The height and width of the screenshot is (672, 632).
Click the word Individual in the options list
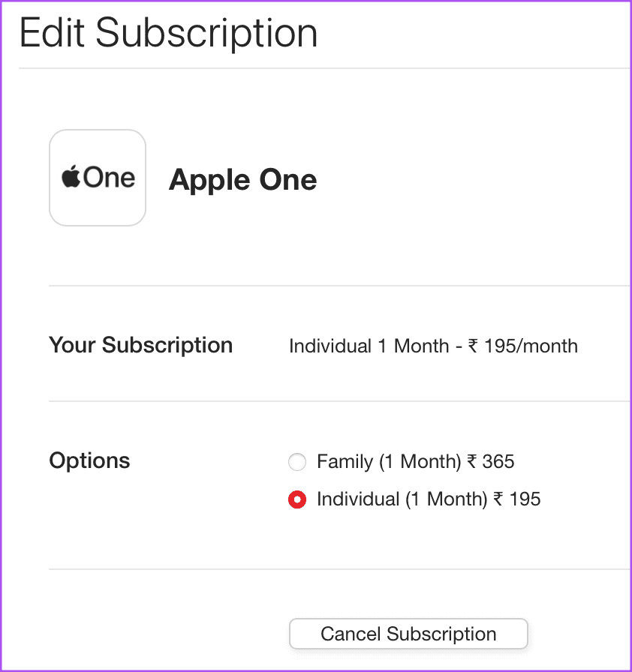click(x=359, y=499)
